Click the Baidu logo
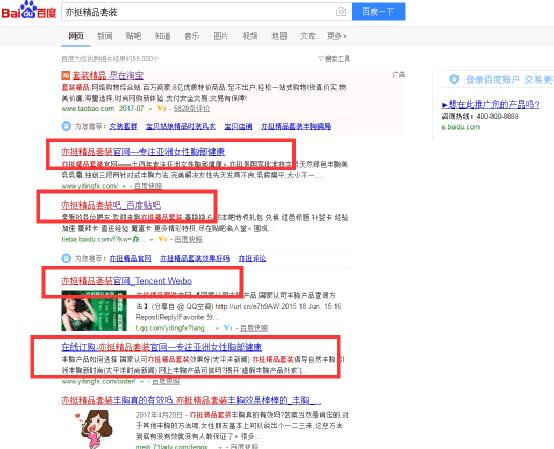 (x=29, y=10)
